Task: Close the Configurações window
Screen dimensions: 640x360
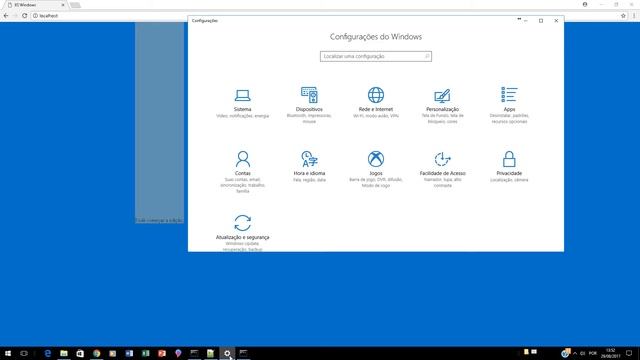Action: click(556, 20)
